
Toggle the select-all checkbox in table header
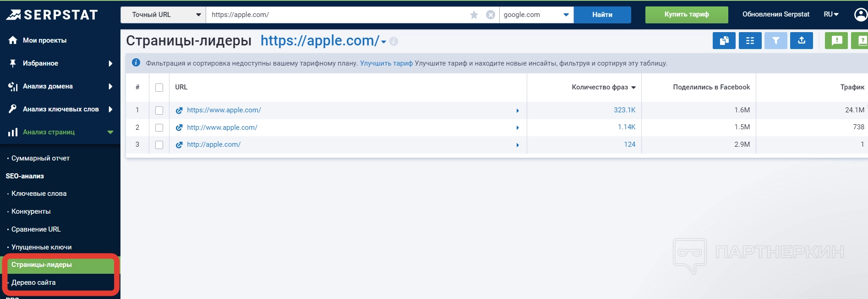pyautogui.click(x=159, y=88)
